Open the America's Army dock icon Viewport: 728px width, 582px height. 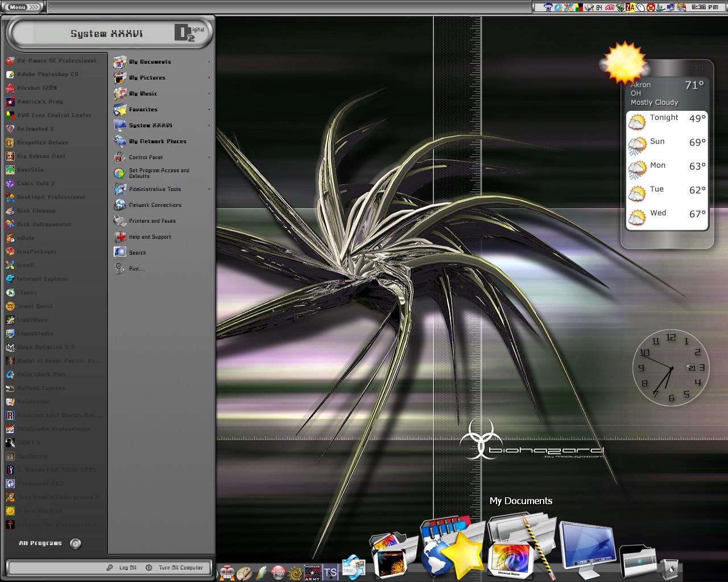[312, 572]
